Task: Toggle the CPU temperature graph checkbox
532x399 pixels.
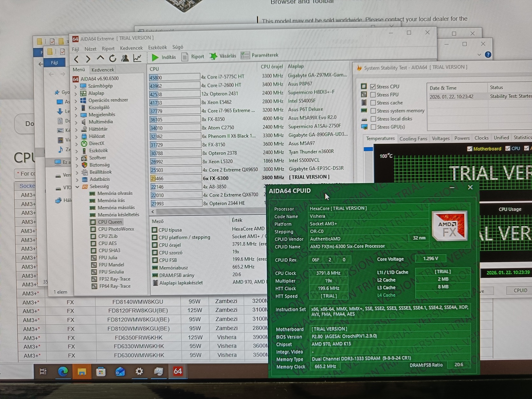Action: pos(507,148)
